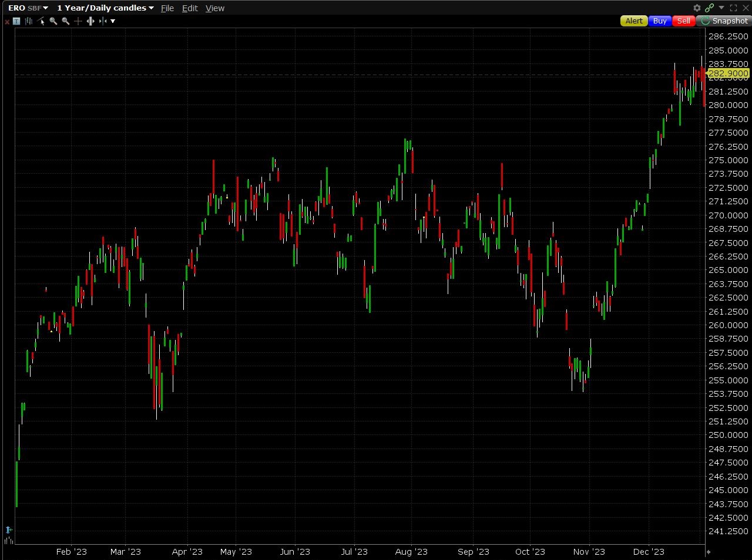Click the compress horizontal spacing icon
The width and height of the screenshot is (752, 560).
pyautogui.click(x=103, y=21)
